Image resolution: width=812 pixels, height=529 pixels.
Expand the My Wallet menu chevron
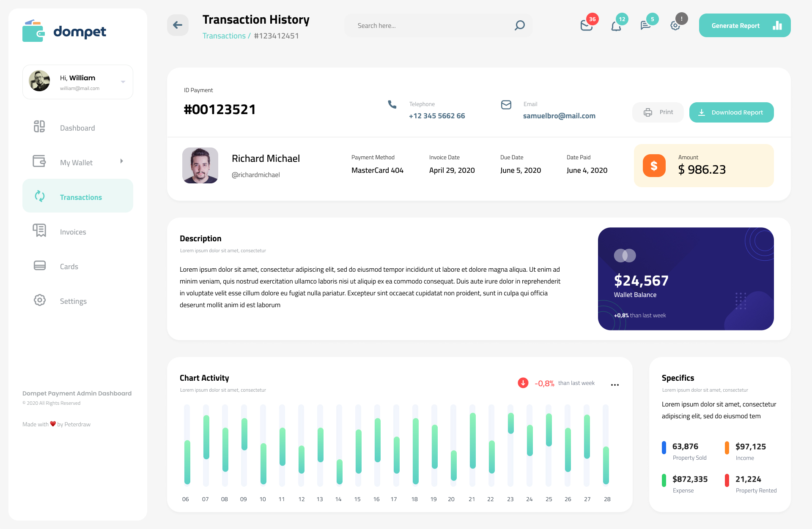(122, 161)
